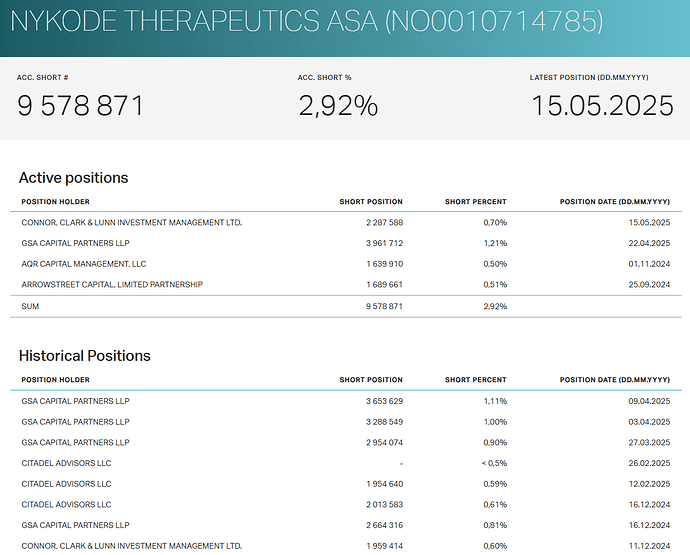Image resolution: width=690 pixels, height=555 pixels.
Task: Click the position date 25.09.2024
Action: pyautogui.click(x=649, y=285)
